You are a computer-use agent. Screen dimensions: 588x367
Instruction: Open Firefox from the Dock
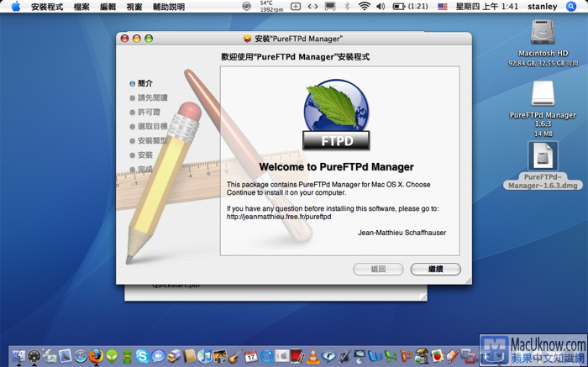tap(96, 356)
